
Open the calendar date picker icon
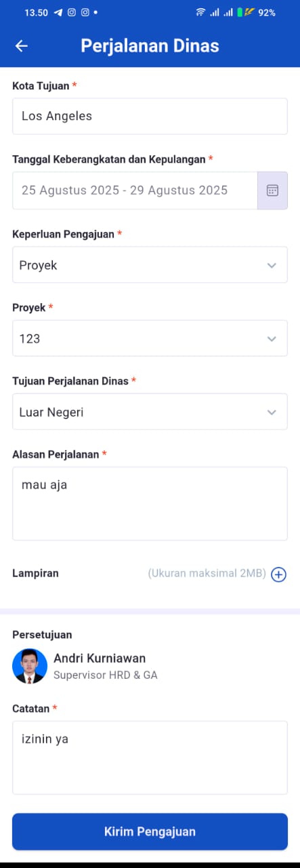272,191
